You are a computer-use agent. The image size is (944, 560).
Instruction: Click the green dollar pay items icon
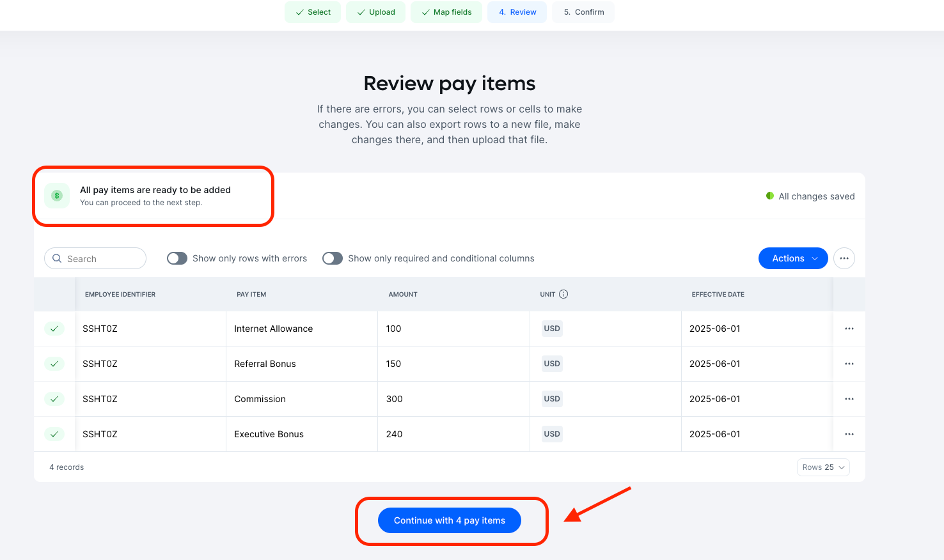point(57,196)
